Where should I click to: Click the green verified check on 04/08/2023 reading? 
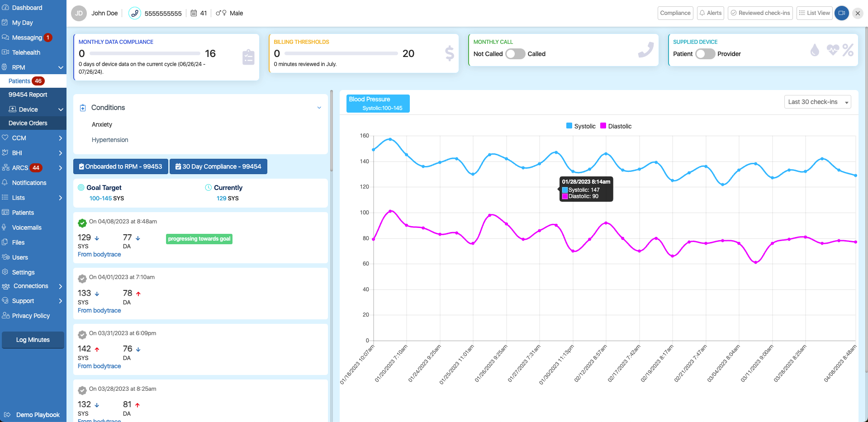coord(82,223)
